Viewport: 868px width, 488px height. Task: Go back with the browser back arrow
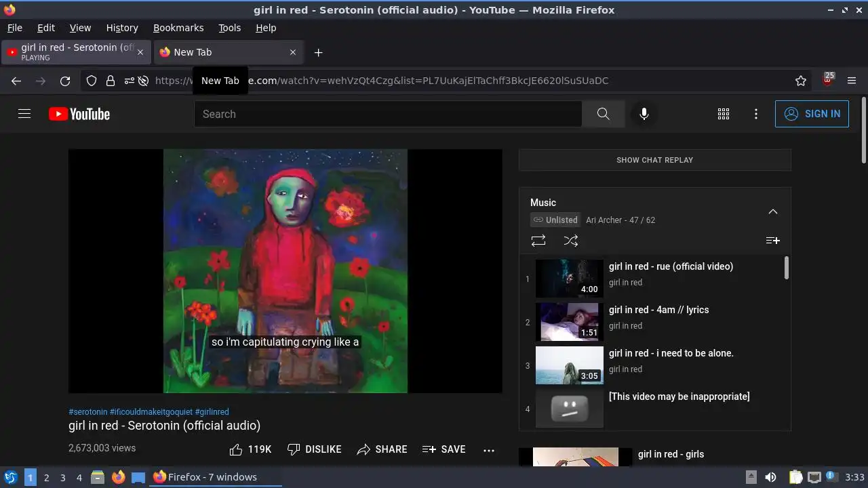[x=16, y=81]
